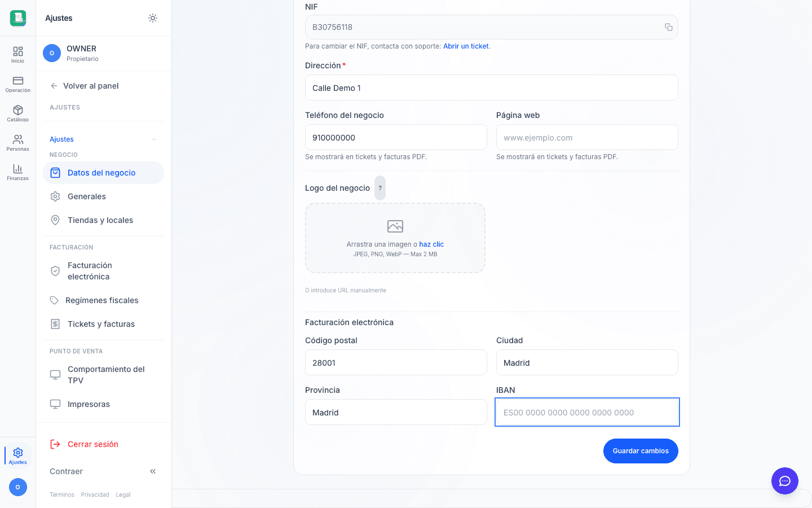
Task: Open the support chat bubble
Action: (785, 481)
